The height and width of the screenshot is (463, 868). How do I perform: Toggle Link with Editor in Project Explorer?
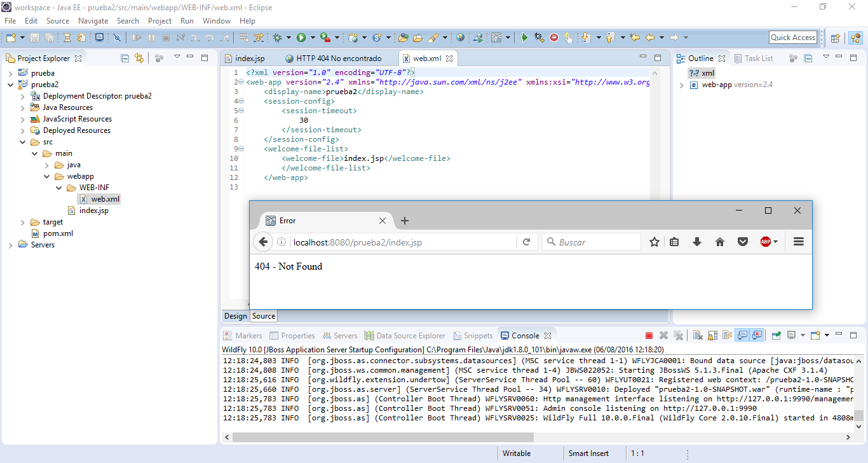click(x=140, y=58)
